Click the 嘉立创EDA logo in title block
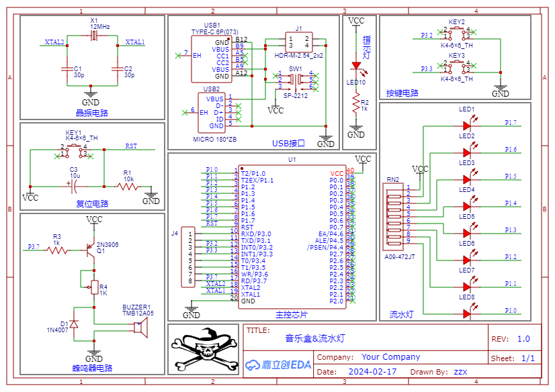Screen dimensions: 555x392 tap(278, 364)
